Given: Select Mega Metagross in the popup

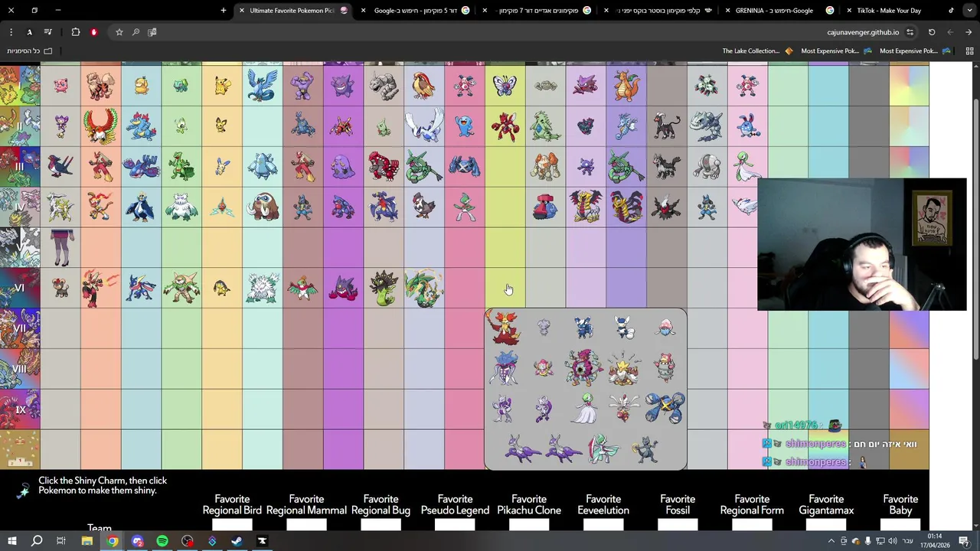Looking at the screenshot, I should pos(665,409).
